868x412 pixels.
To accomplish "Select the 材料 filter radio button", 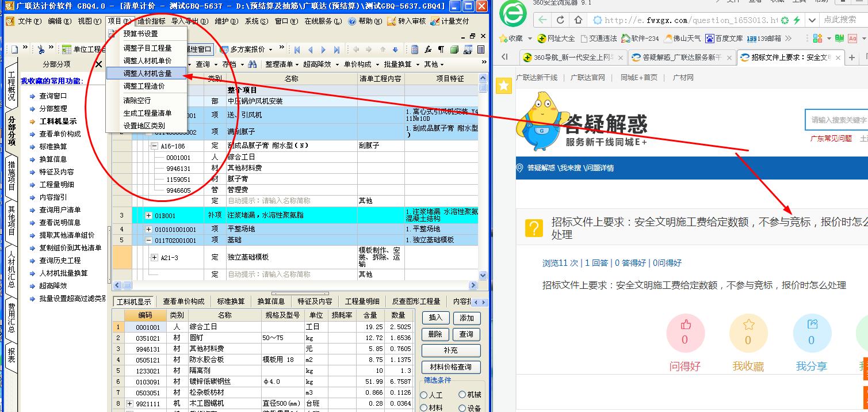I will 424,408.
